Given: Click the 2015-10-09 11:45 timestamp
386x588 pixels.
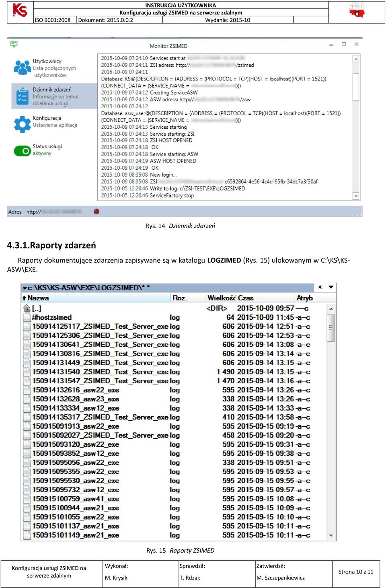Looking at the screenshot, I should [265, 317].
